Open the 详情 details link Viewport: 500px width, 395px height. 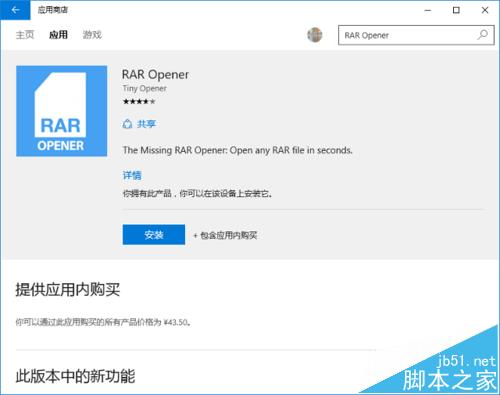[x=132, y=175]
